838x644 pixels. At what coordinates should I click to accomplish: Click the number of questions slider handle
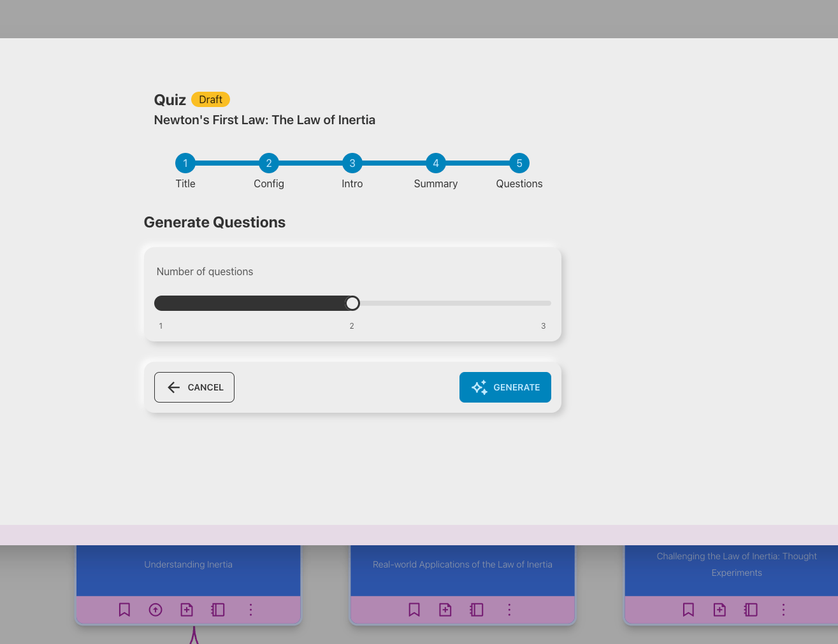352,303
